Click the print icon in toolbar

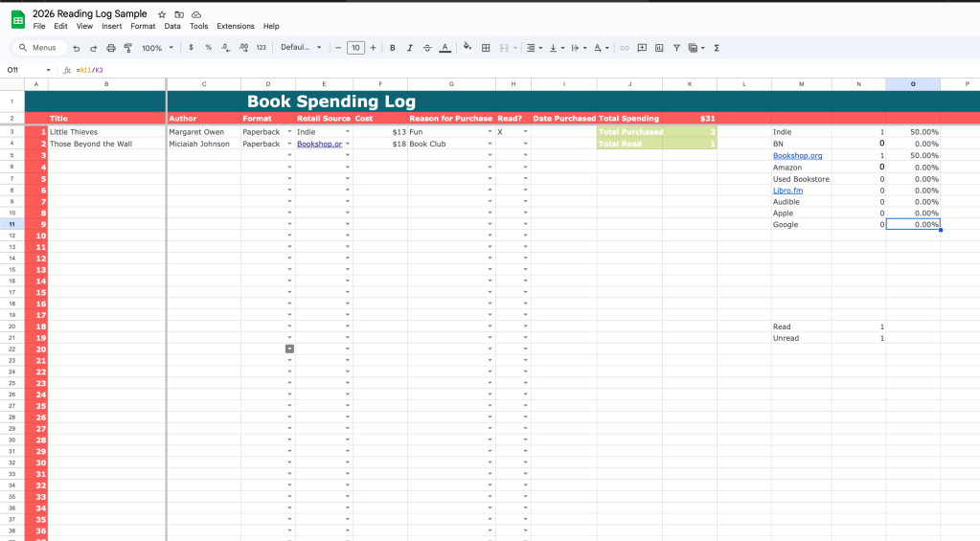(x=110, y=48)
